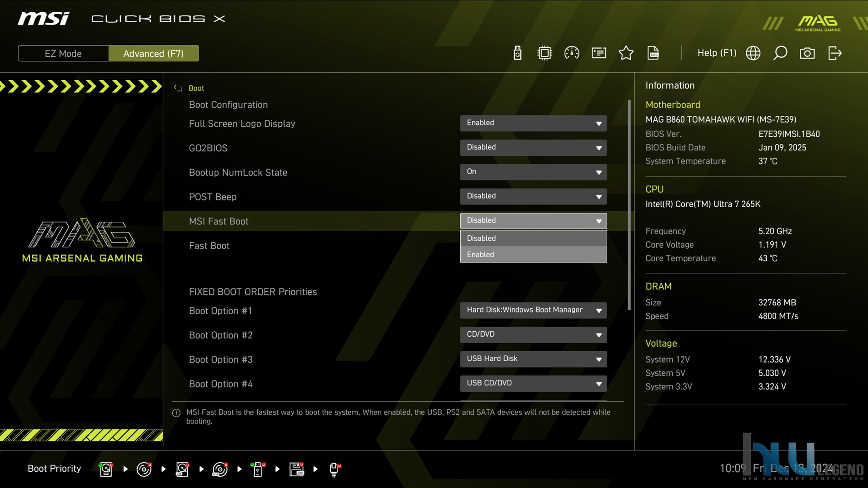Open Boot Option #3 USB Hard Disk dropdown
Viewport: 868px width, 488px height.
[x=534, y=359]
